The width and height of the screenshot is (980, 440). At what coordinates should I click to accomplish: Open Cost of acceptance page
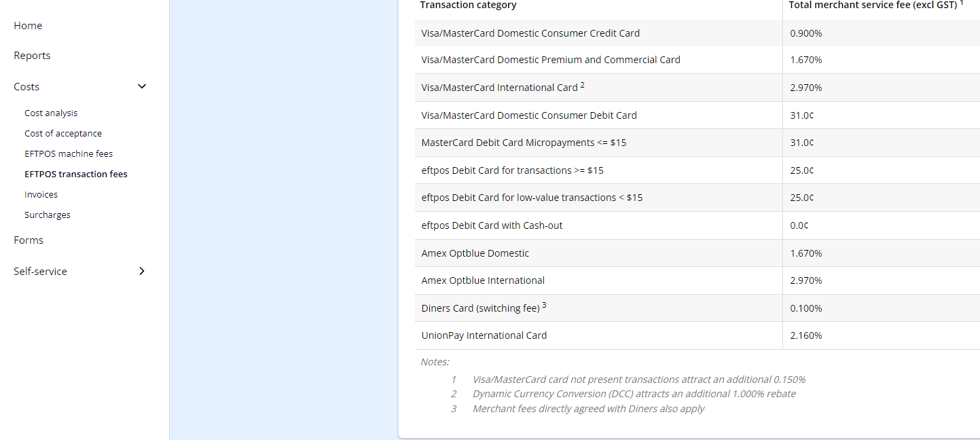[63, 134]
